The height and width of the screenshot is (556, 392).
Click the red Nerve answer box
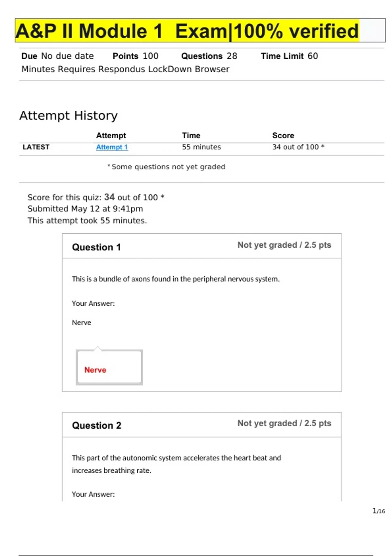(109, 367)
